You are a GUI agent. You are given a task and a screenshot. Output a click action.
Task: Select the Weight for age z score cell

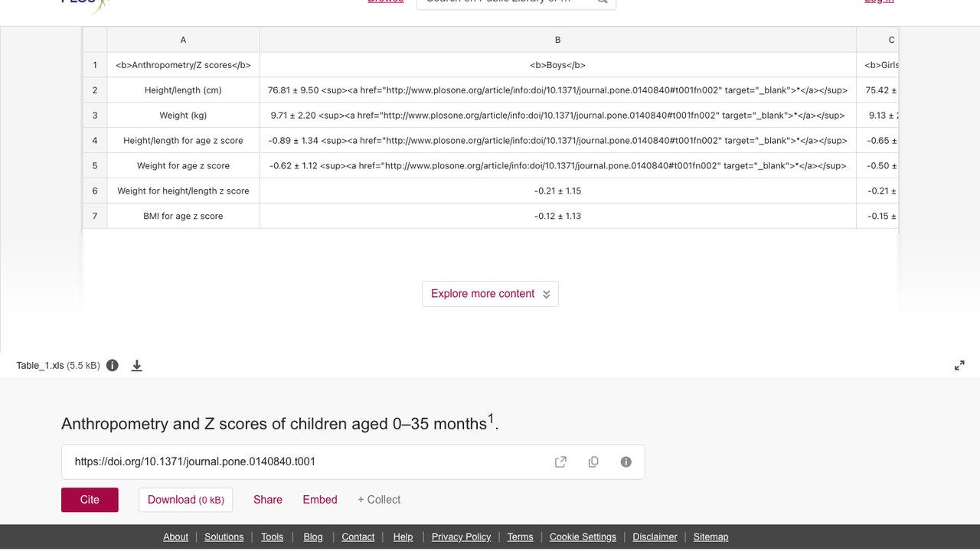pyautogui.click(x=183, y=166)
